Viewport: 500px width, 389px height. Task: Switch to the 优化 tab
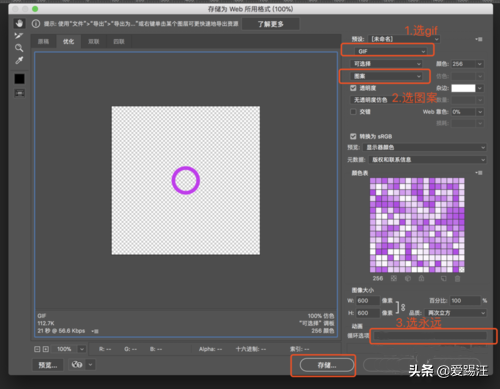click(x=68, y=42)
